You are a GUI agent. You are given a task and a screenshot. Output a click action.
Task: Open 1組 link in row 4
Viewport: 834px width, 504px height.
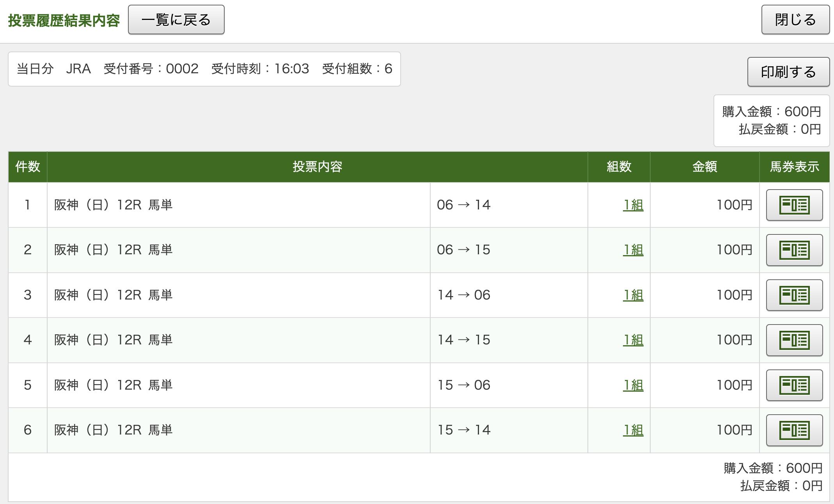pyautogui.click(x=633, y=340)
